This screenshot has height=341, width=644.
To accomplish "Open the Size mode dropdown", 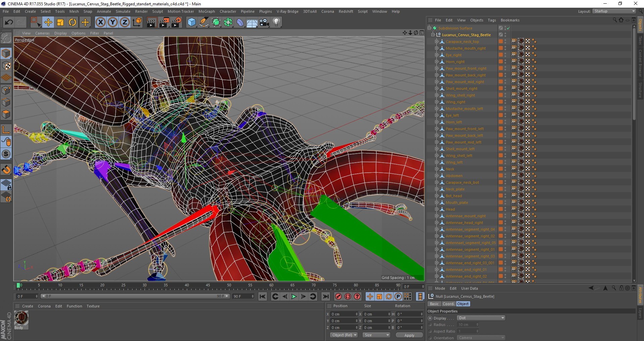I will point(376,335).
